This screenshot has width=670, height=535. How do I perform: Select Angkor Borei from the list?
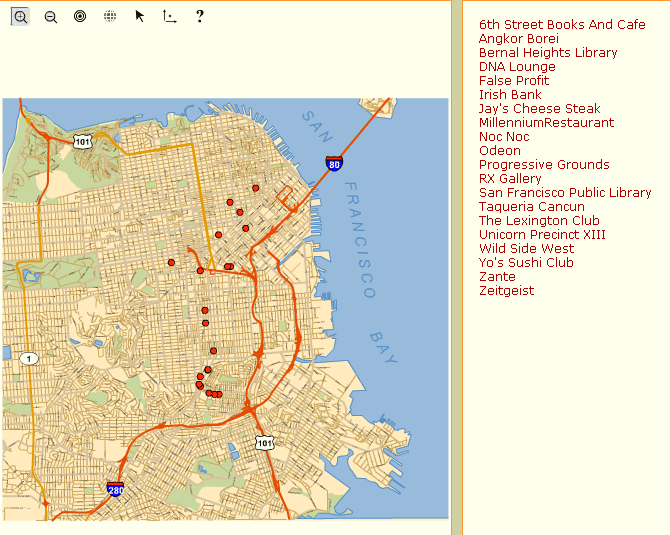tap(518, 39)
